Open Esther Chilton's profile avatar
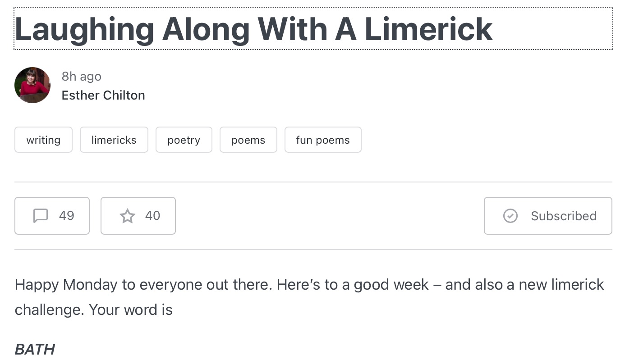Image resolution: width=625 pixels, height=364 pixels. (x=32, y=85)
